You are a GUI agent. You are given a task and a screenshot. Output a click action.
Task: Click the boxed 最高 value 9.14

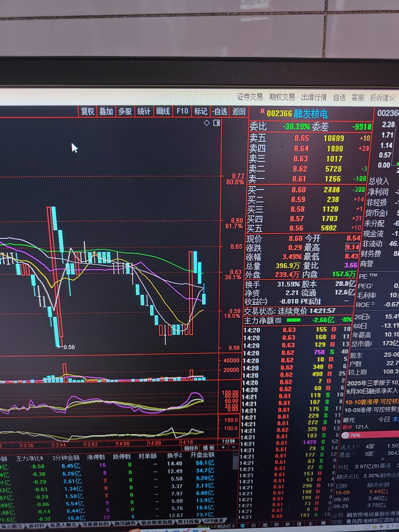point(352,247)
